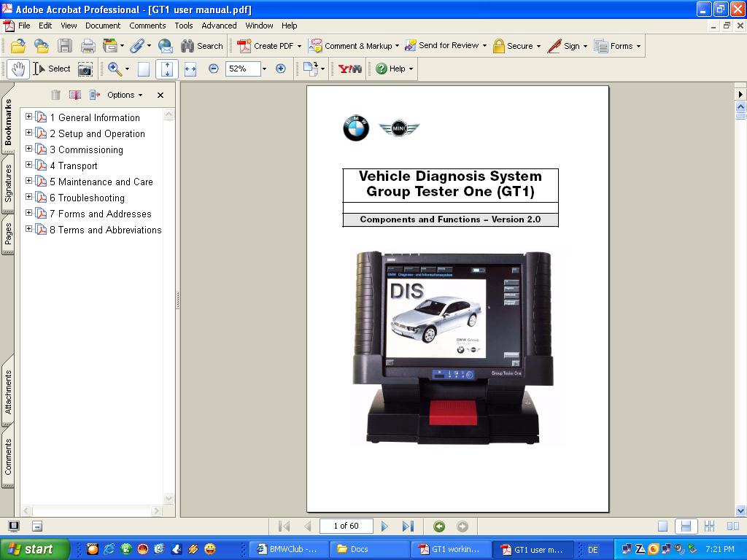Click the Attach file paperclip icon

(136, 46)
